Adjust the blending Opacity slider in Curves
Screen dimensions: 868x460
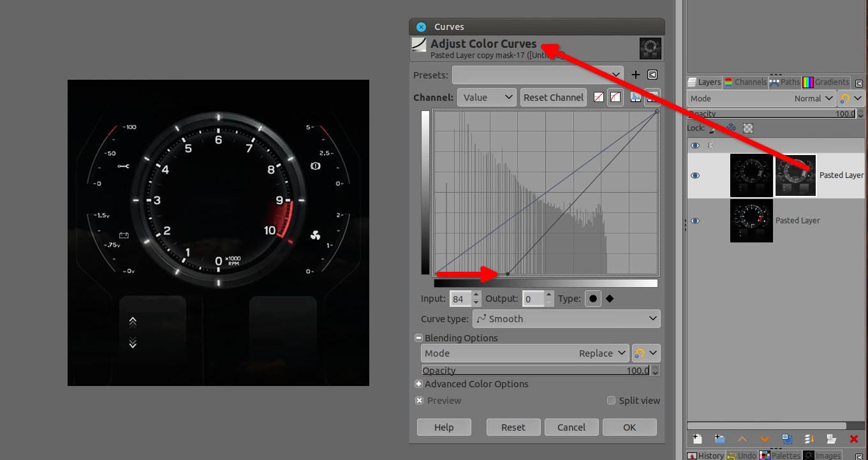536,371
